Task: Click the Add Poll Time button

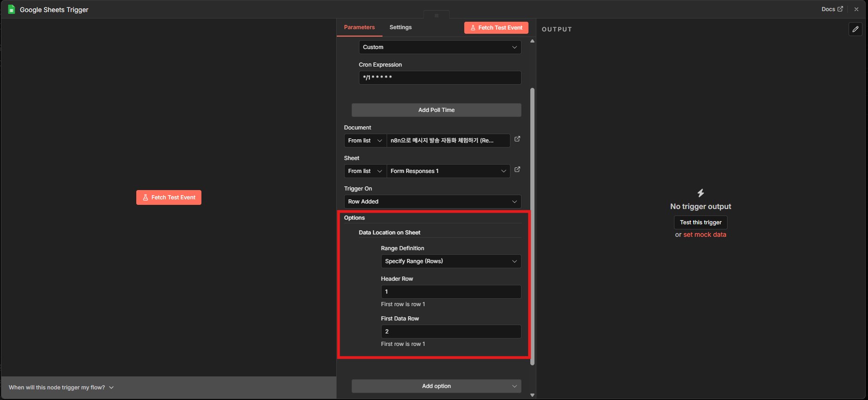Action: coord(436,110)
